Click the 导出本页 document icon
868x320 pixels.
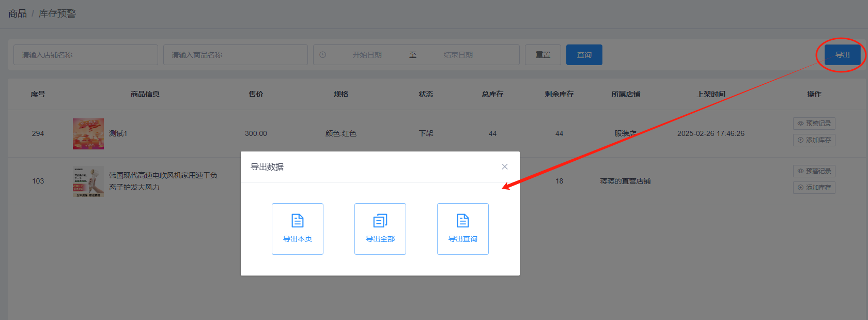pyautogui.click(x=298, y=221)
